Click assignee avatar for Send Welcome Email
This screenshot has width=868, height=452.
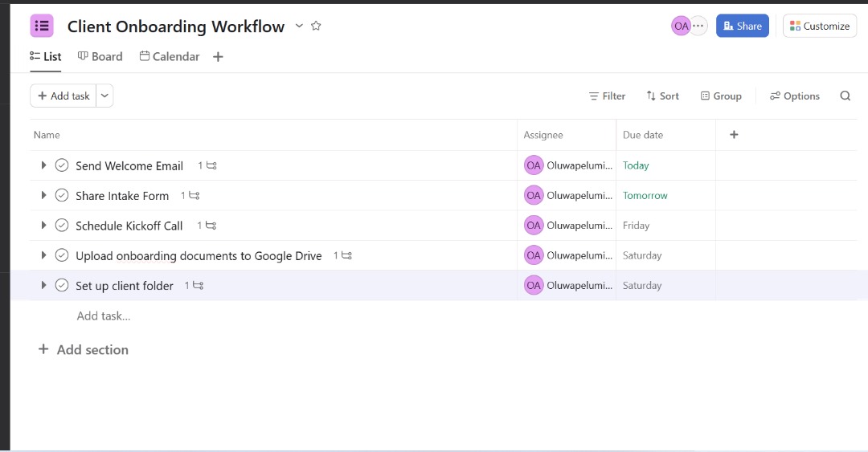coord(534,165)
